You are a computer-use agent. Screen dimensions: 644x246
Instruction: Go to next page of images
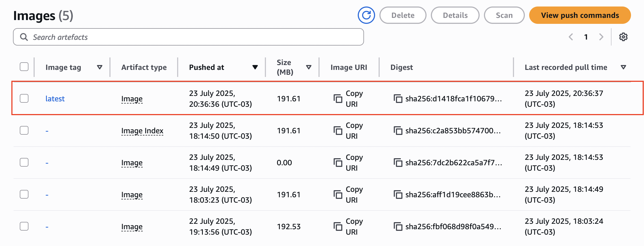(601, 37)
